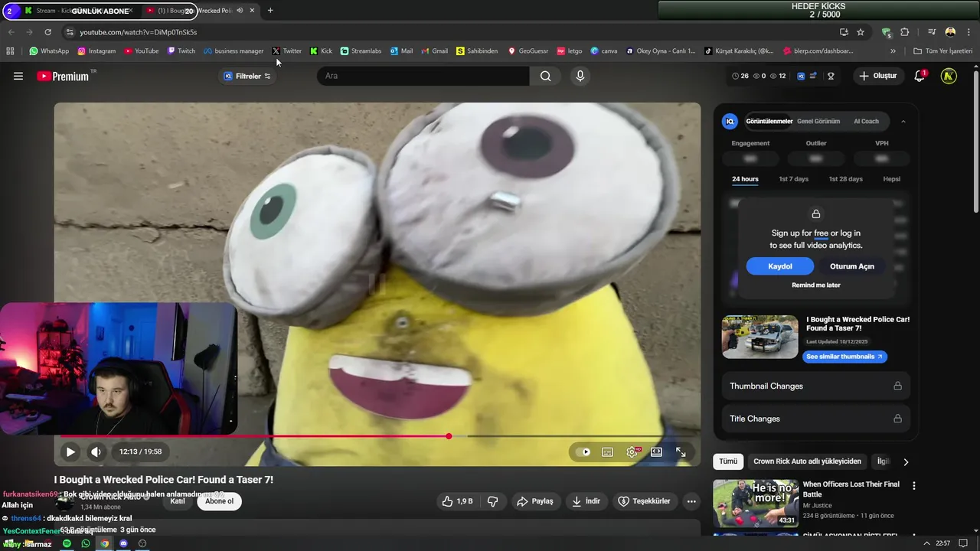Open the Kick bookmark
The height and width of the screenshot is (551, 980).
click(321, 51)
